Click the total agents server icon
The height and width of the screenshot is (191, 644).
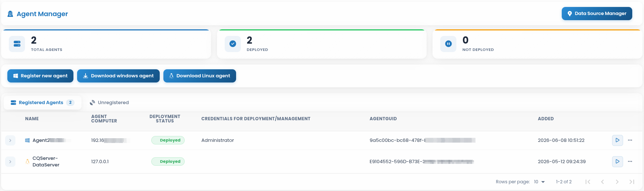click(17, 44)
